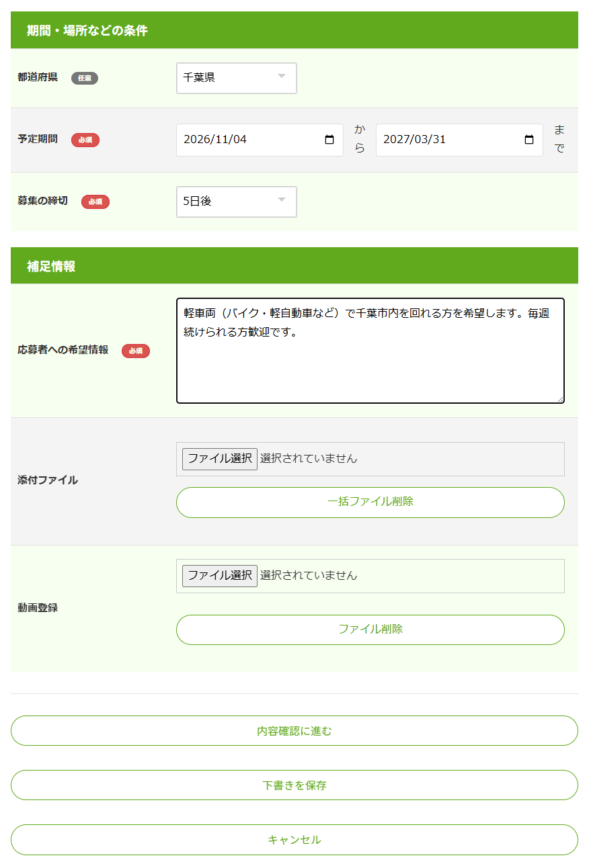
Task: Click 下書きを保存 to save draft
Action: (294, 785)
